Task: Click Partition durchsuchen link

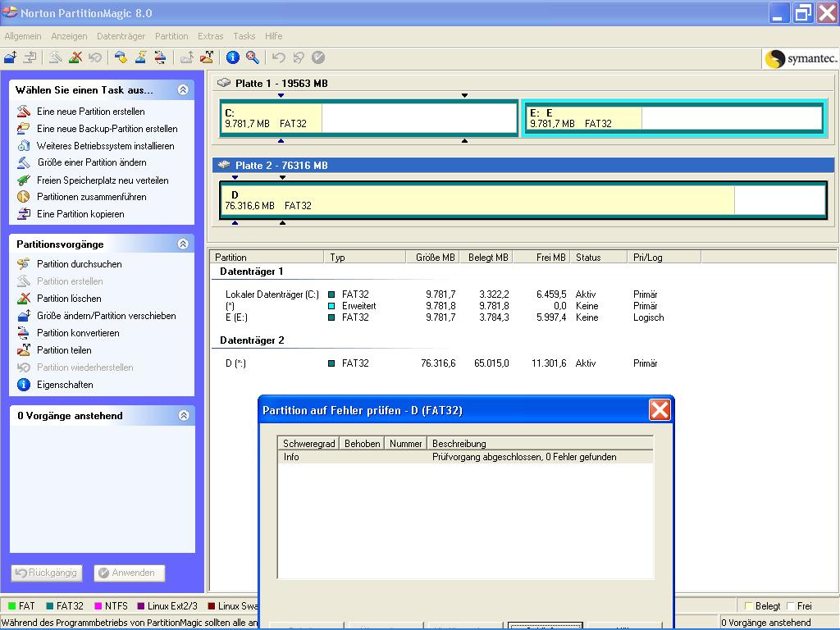Action: [x=80, y=263]
